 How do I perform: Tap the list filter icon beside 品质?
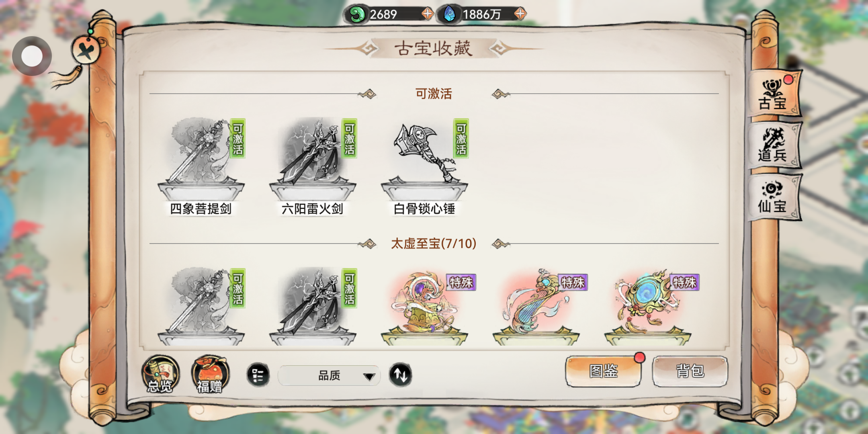click(258, 375)
